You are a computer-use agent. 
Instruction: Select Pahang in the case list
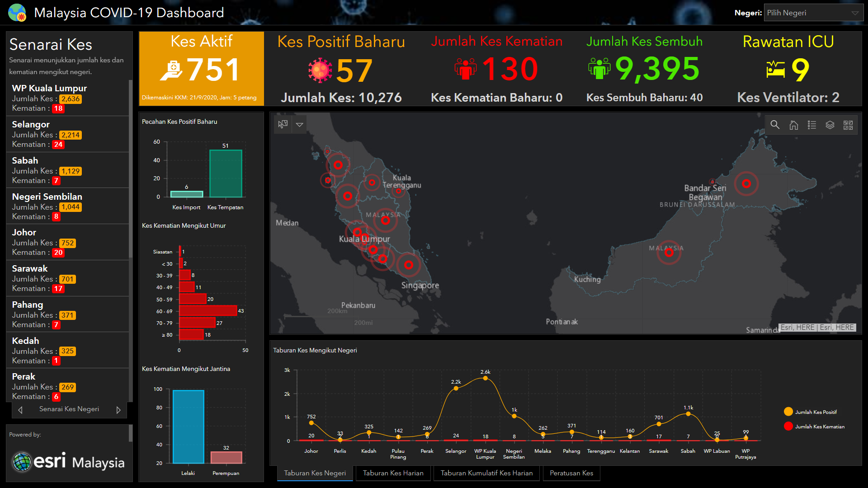[x=68, y=314]
